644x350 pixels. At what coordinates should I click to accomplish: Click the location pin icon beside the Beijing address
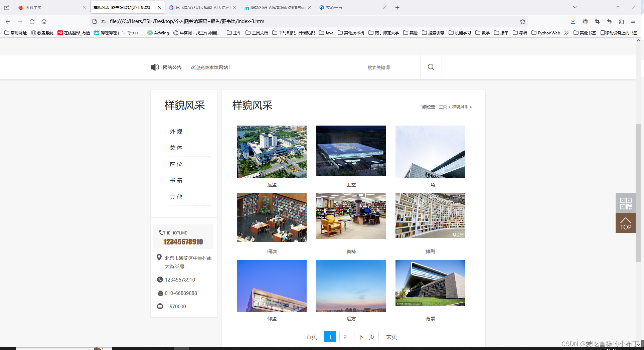click(159, 257)
